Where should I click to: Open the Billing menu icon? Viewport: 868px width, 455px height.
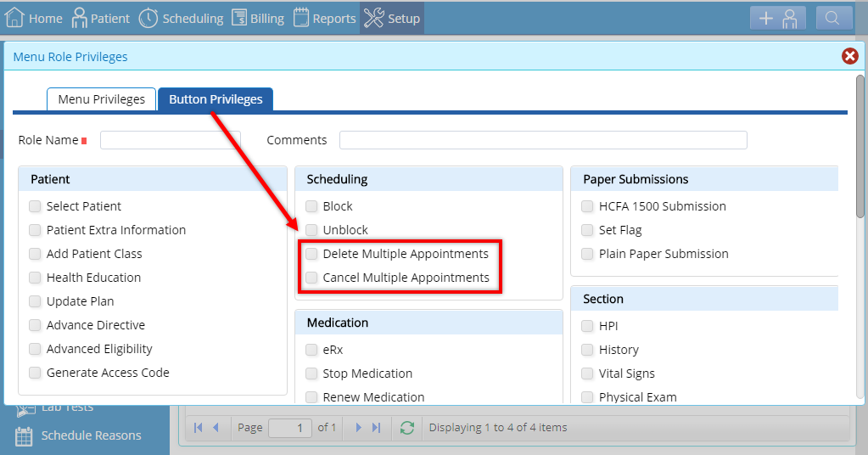(x=239, y=18)
